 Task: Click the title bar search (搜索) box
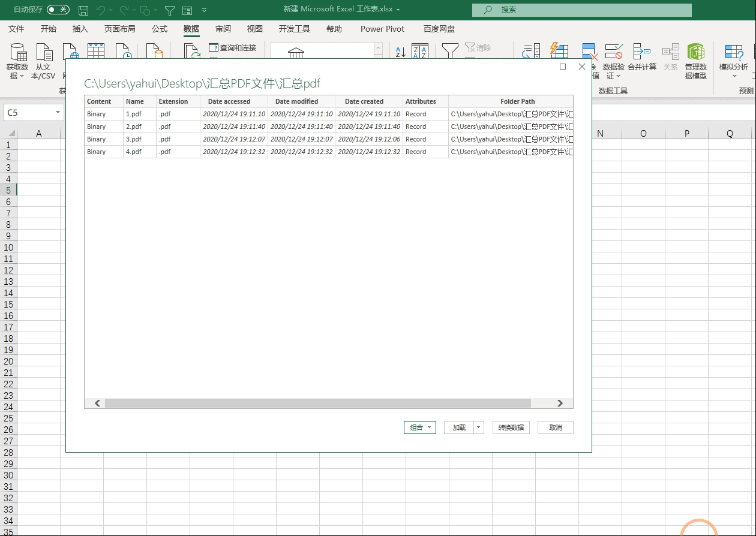point(582,10)
